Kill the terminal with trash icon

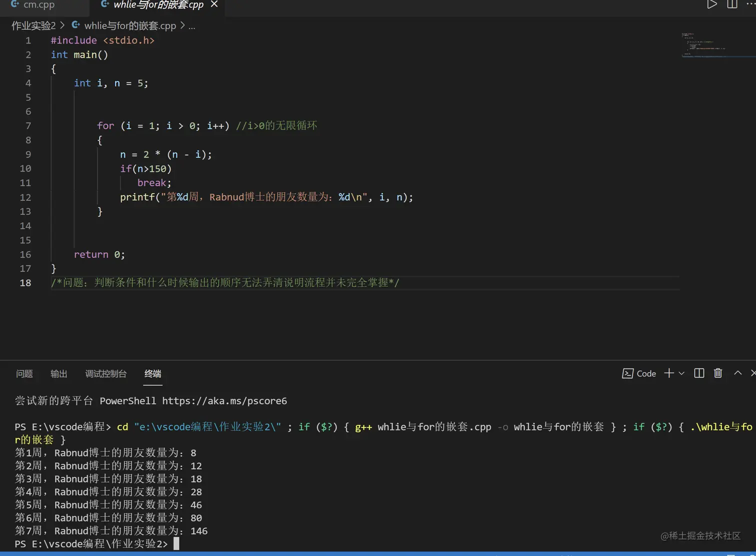(x=718, y=373)
